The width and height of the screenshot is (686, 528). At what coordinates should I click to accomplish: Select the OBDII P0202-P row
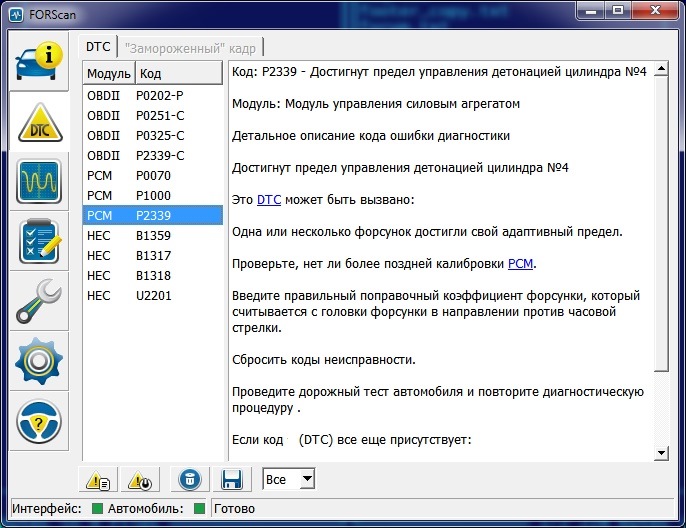153,95
